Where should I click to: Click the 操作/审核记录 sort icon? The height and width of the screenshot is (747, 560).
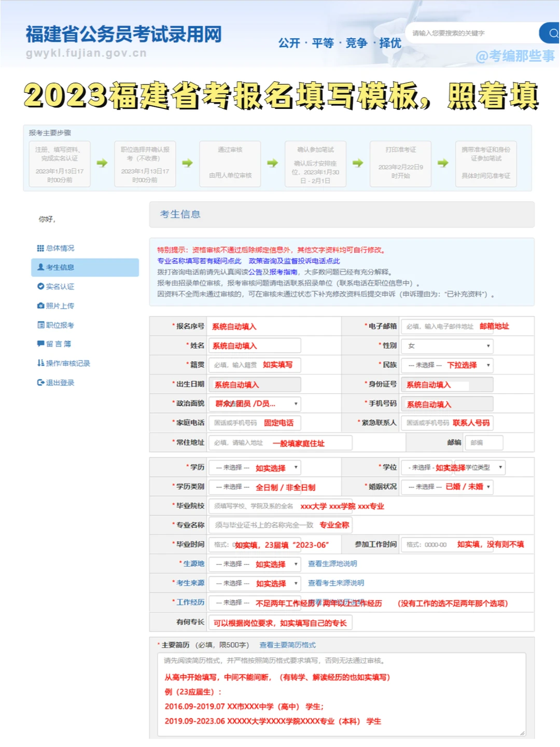tap(40, 363)
